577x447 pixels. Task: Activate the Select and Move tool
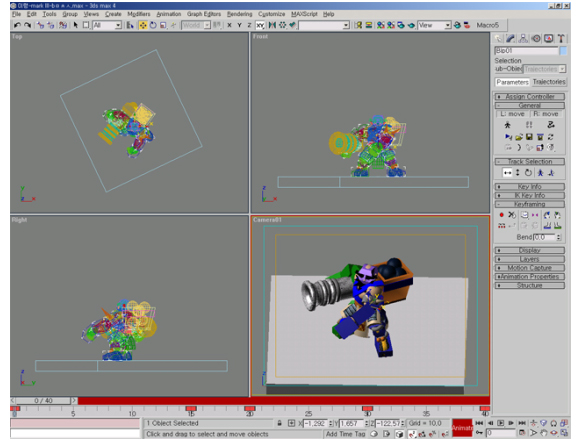point(143,25)
